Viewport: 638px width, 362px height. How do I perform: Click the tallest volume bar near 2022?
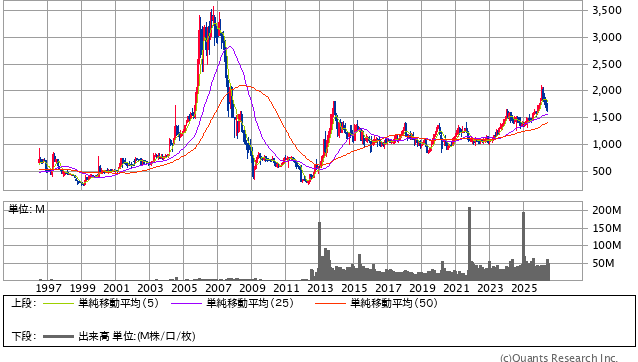(x=469, y=244)
